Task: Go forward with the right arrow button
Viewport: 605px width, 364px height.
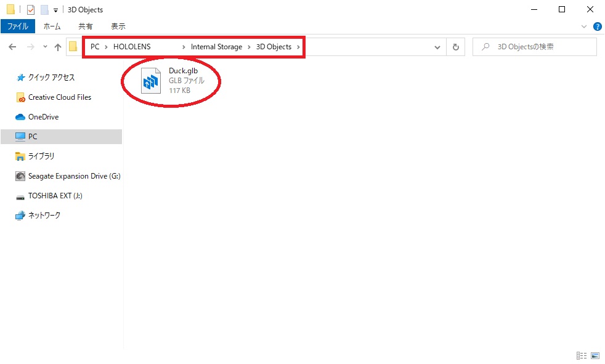Action: (x=30, y=47)
